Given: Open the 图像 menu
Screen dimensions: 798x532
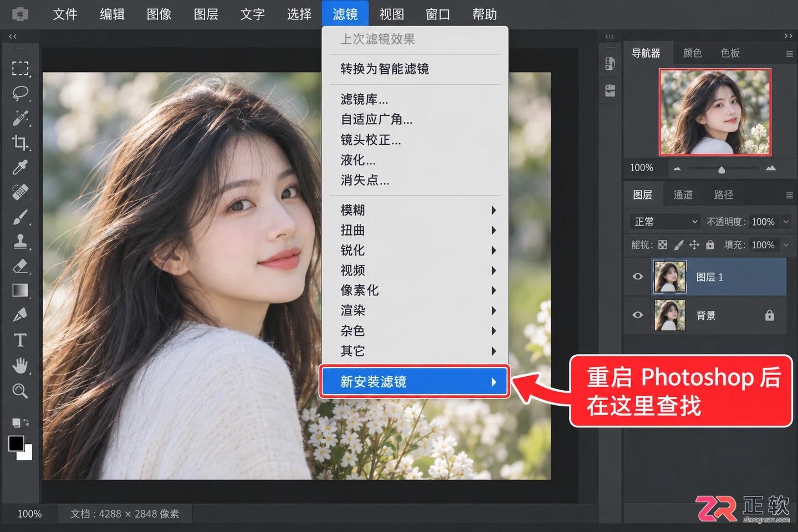Looking at the screenshot, I should 159,14.
